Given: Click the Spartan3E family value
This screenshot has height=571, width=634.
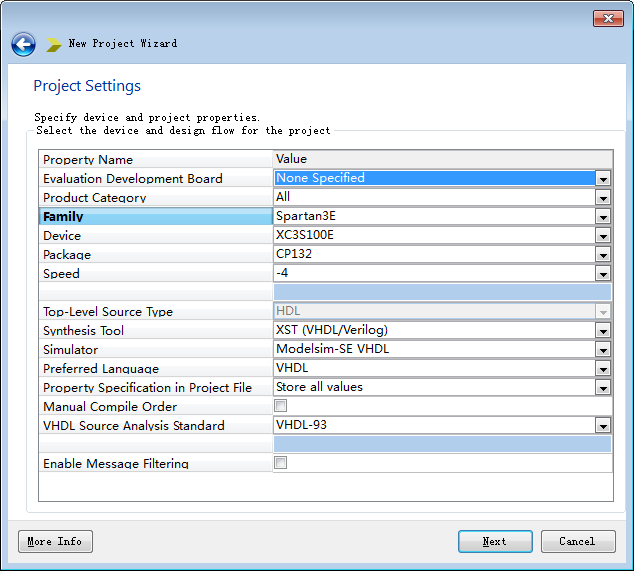Looking at the screenshot, I should (435, 216).
